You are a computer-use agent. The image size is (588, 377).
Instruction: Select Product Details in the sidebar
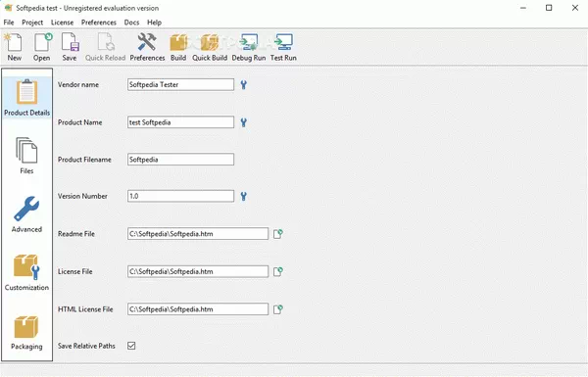pos(26,98)
